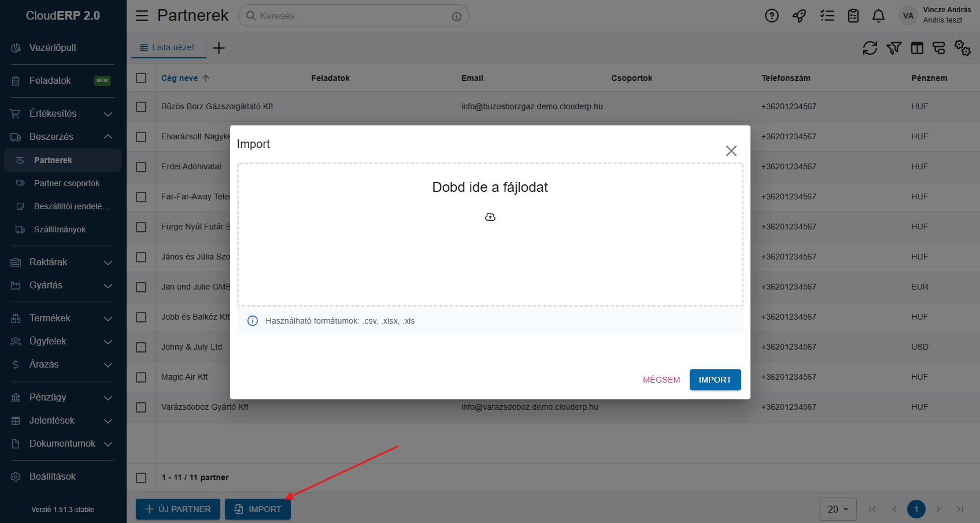Open the rocket quick-start icon
Screen dimensions: 980x523
pos(799,16)
